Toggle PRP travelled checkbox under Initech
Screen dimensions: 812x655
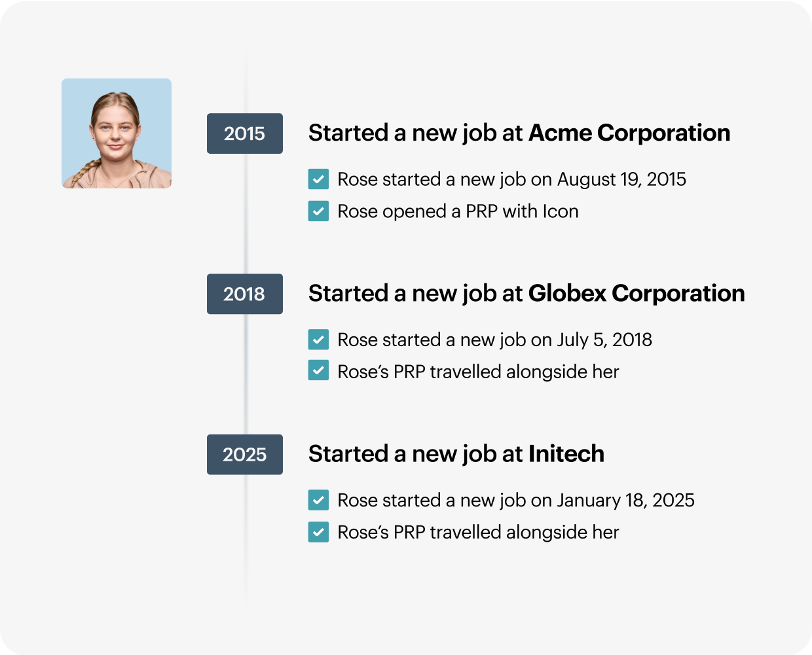pos(318,532)
